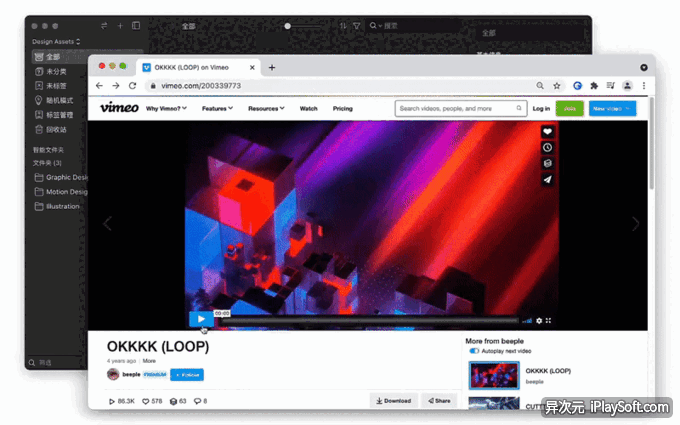Image resolution: width=680 pixels, height=425 pixels.
Task: Open the Watch menu item
Action: pos(308,108)
